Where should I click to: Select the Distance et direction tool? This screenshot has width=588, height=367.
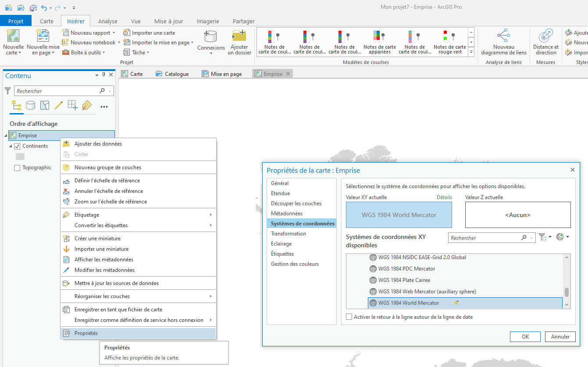coord(545,36)
